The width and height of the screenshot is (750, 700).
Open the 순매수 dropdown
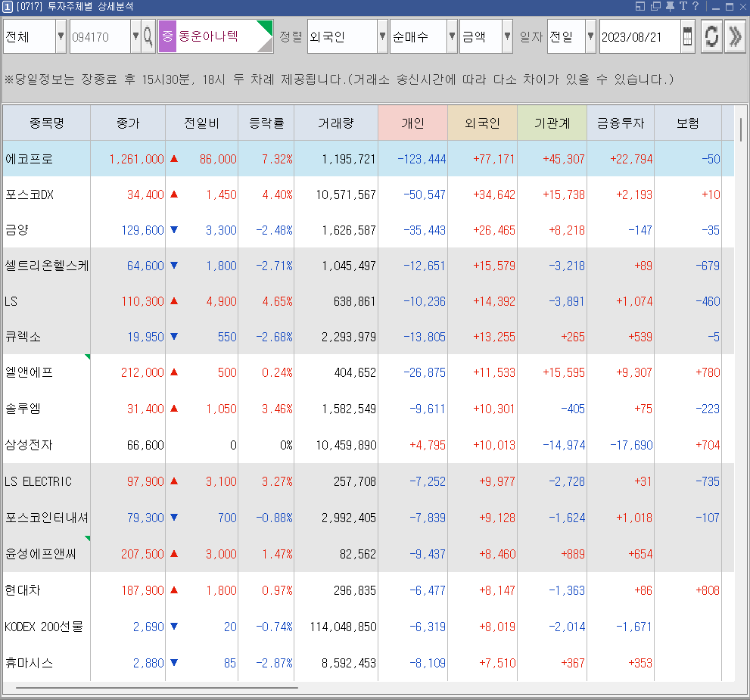[x=452, y=36]
